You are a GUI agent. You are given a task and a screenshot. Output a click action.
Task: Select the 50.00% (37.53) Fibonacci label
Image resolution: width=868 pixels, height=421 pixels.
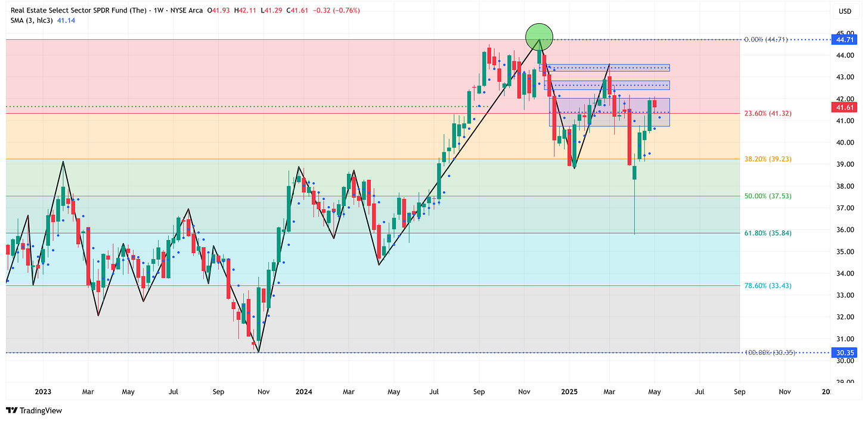click(x=768, y=196)
